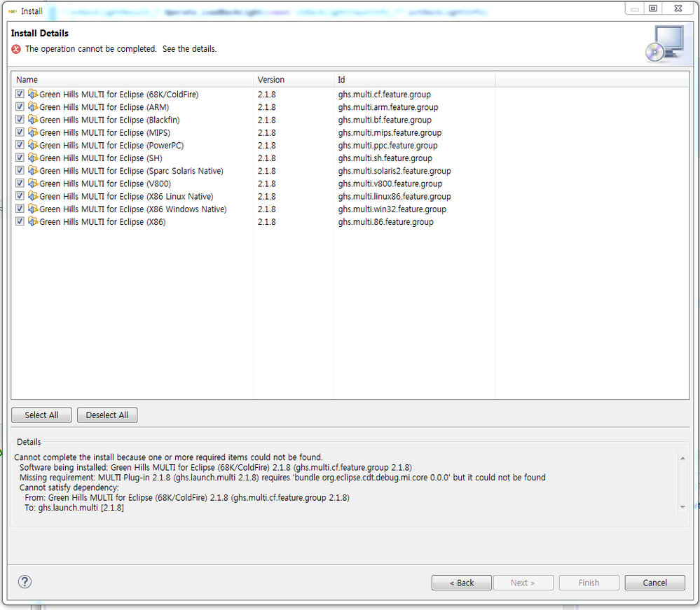This screenshot has height=610, width=700.
Task: Select ghs.multi.sh.feature.group id cell
Action: 385,158
